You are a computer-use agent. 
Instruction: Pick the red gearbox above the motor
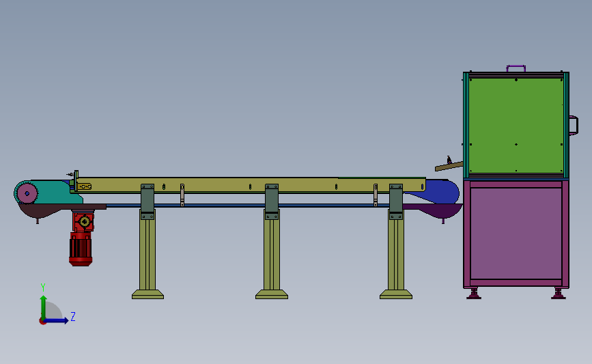(x=83, y=221)
